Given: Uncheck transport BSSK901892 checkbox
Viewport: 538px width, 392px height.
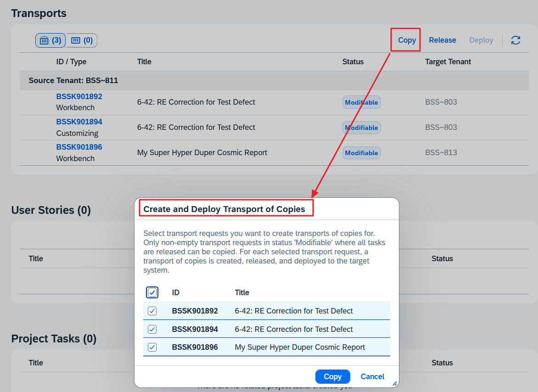Looking at the screenshot, I should 152,311.
